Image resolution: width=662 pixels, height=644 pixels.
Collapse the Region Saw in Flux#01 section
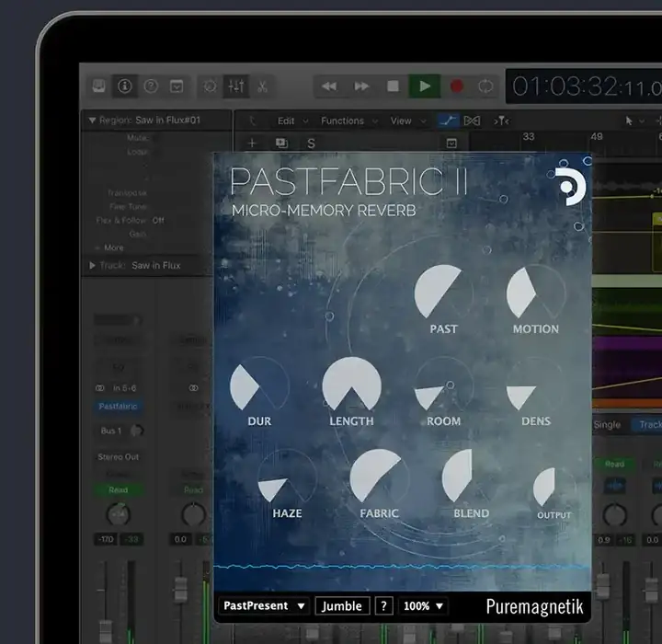click(x=92, y=121)
